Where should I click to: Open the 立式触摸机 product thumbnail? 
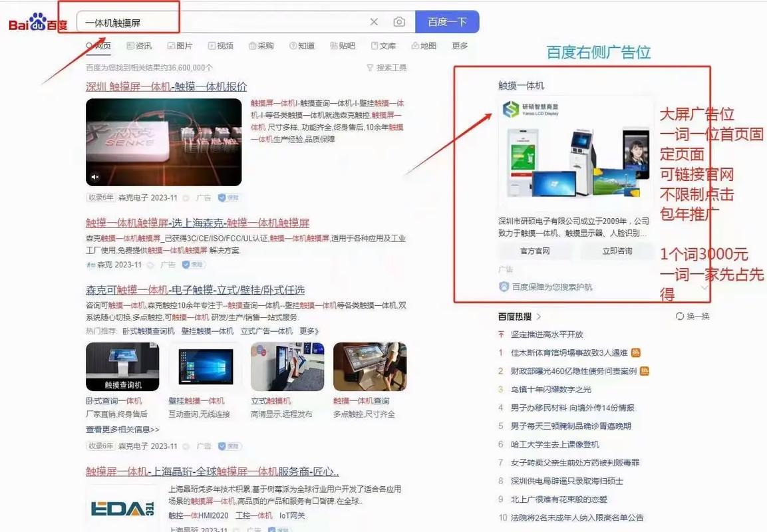[287, 366]
